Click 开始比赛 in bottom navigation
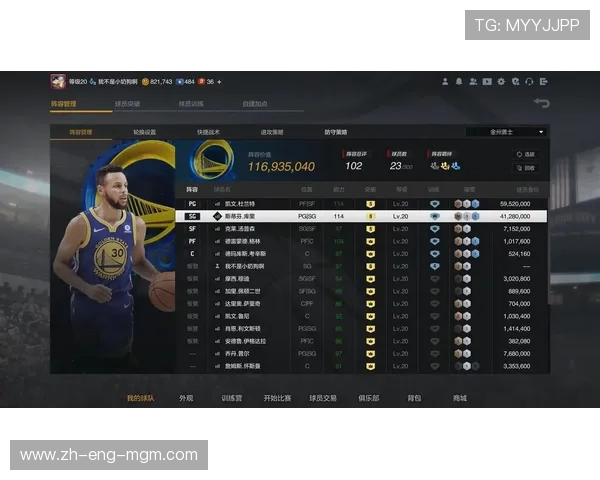 [277, 398]
